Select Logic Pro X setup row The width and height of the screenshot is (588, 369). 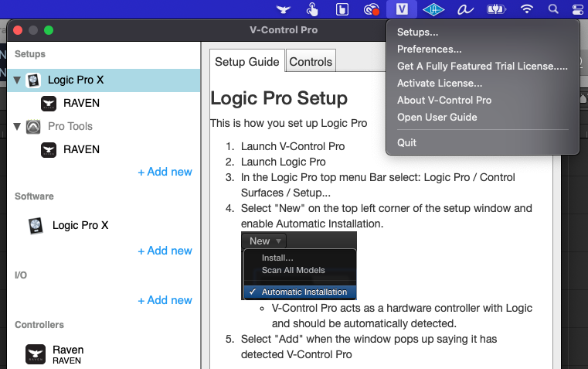pos(104,80)
